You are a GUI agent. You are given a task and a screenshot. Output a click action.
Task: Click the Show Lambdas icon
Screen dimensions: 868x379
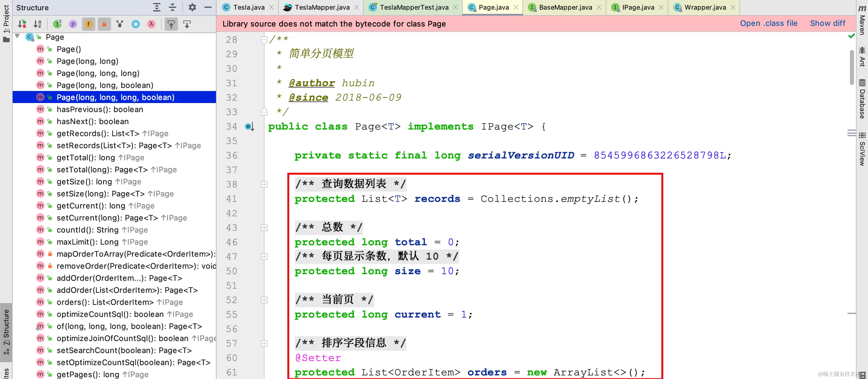151,24
